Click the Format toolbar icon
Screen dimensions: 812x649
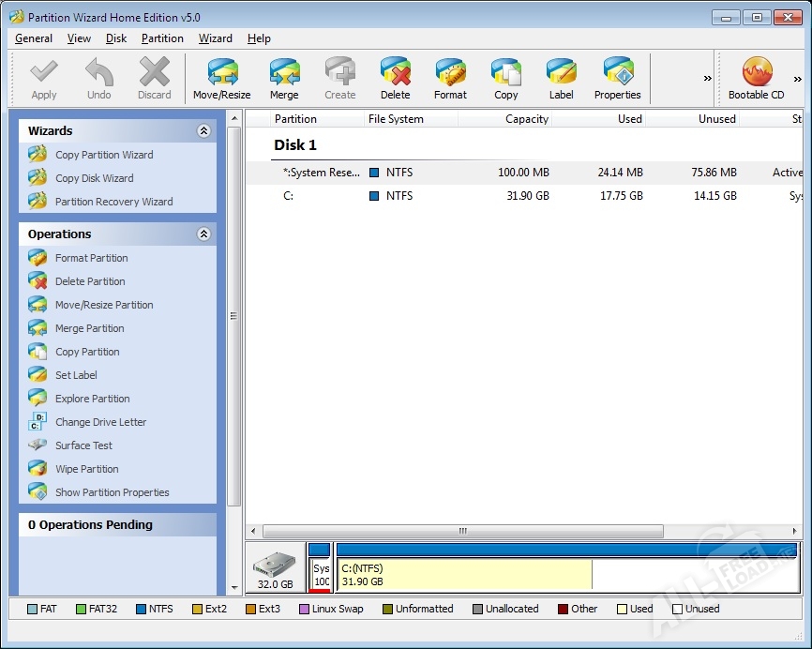pyautogui.click(x=450, y=73)
